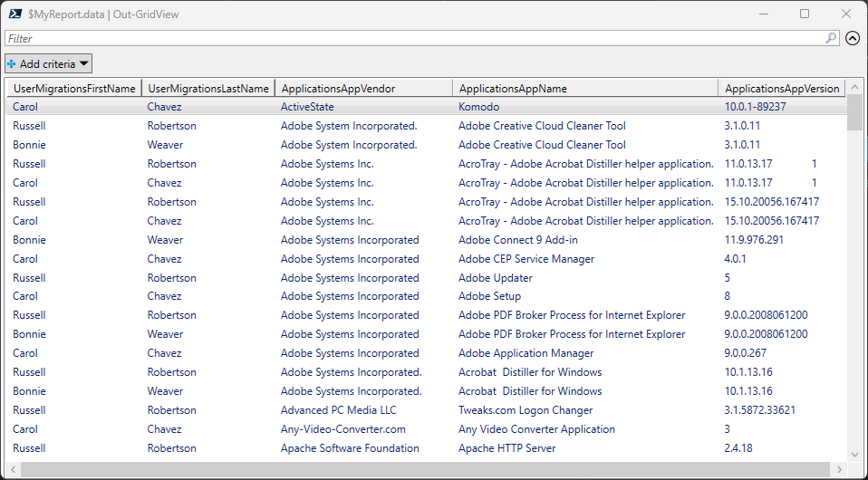Select Any Video Converter Application row
Image resolution: width=868 pixels, height=480 pixels.
tap(426, 429)
